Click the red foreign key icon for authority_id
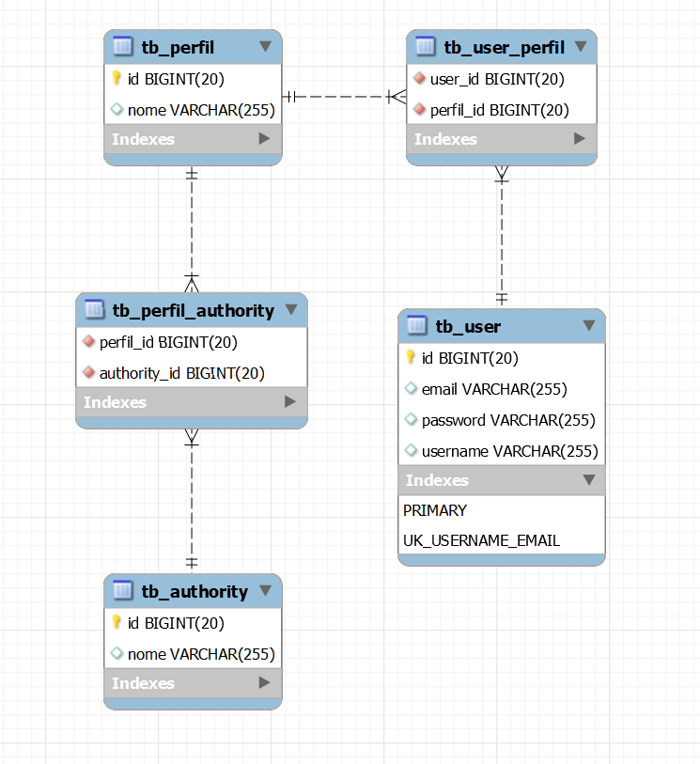700x764 pixels. 88,373
